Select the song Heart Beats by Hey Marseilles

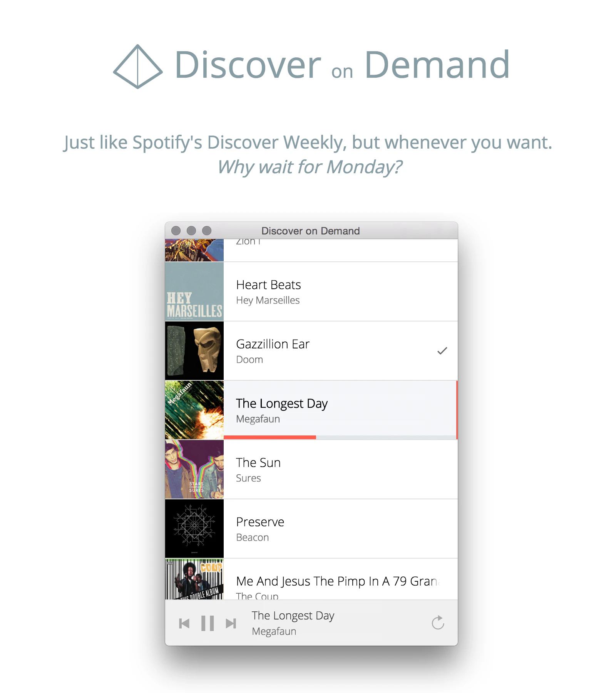(x=339, y=291)
